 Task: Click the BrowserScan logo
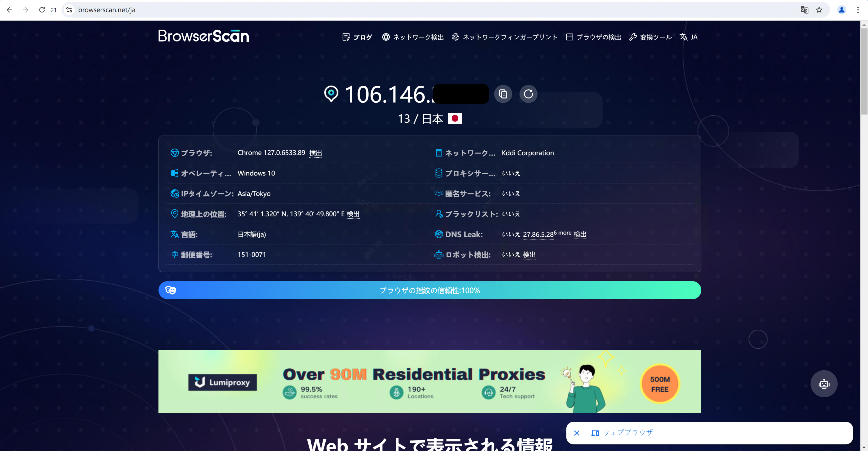tap(204, 36)
